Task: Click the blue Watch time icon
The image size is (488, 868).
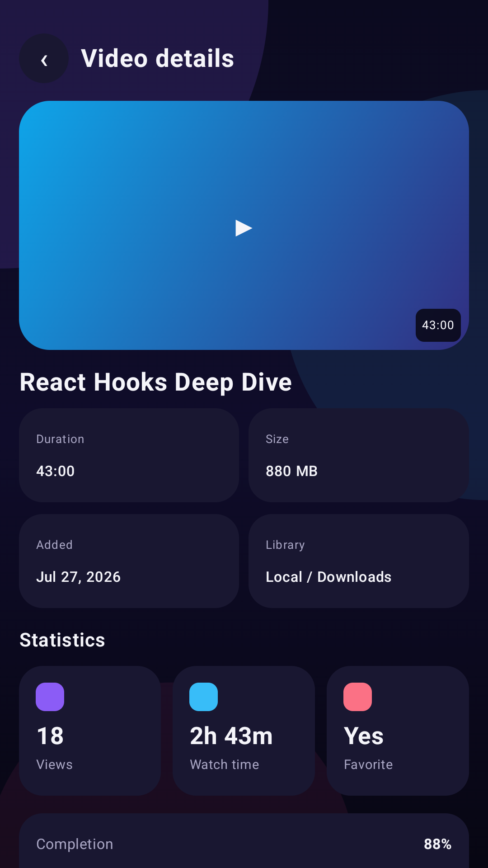Action: [203, 697]
